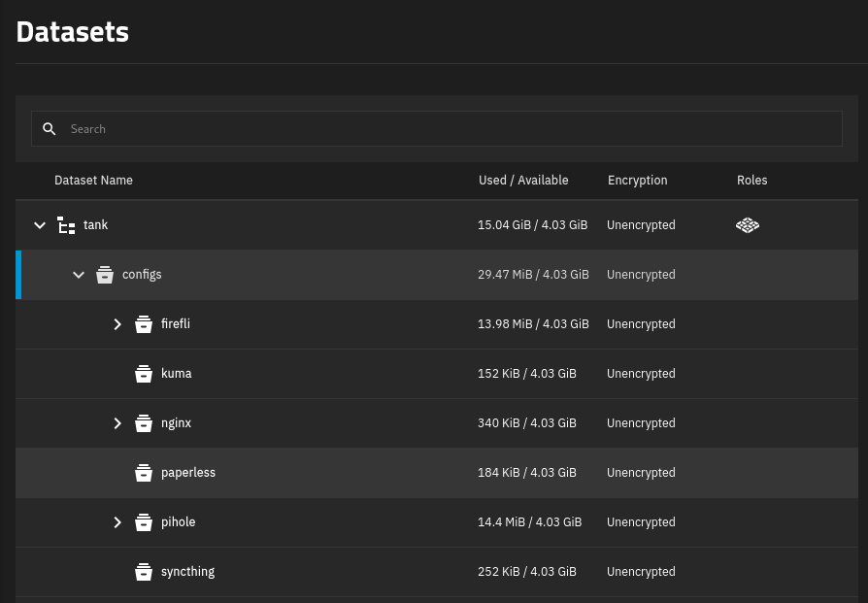Select the kuma dataset row
Image resolution: width=868 pixels, height=603 pixels.
pyautogui.click(x=437, y=374)
